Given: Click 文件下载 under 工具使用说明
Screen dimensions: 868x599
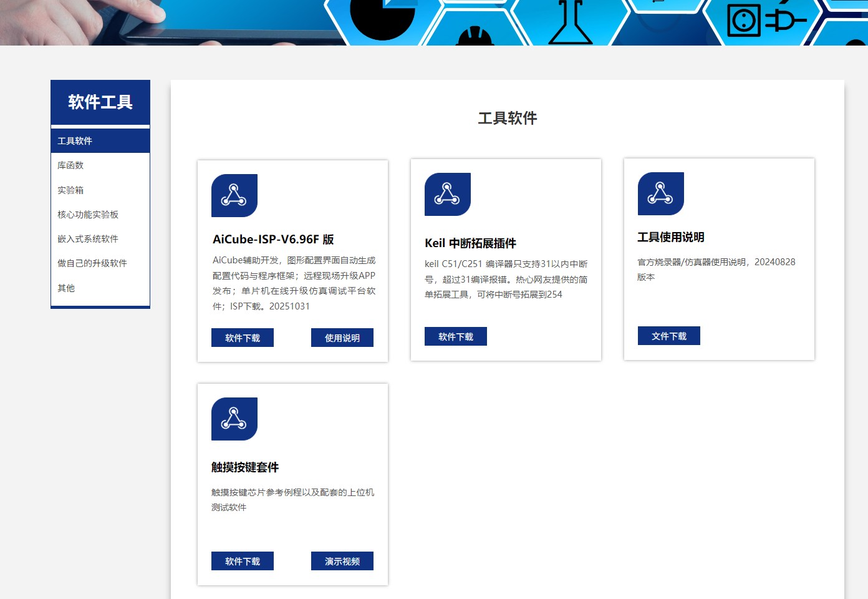Looking at the screenshot, I should click(668, 336).
